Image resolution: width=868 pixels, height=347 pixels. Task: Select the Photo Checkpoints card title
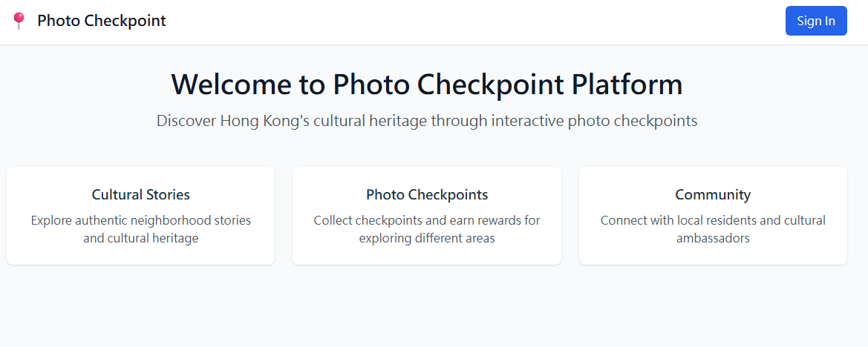(x=426, y=195)
